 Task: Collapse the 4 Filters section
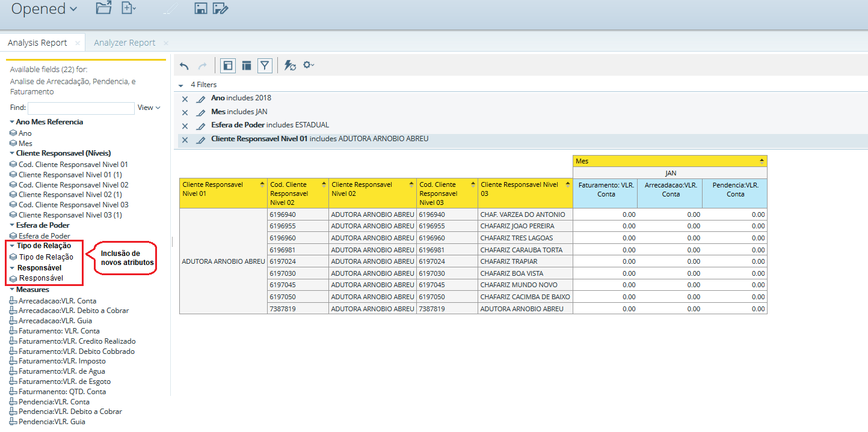[x=181, y=85]
